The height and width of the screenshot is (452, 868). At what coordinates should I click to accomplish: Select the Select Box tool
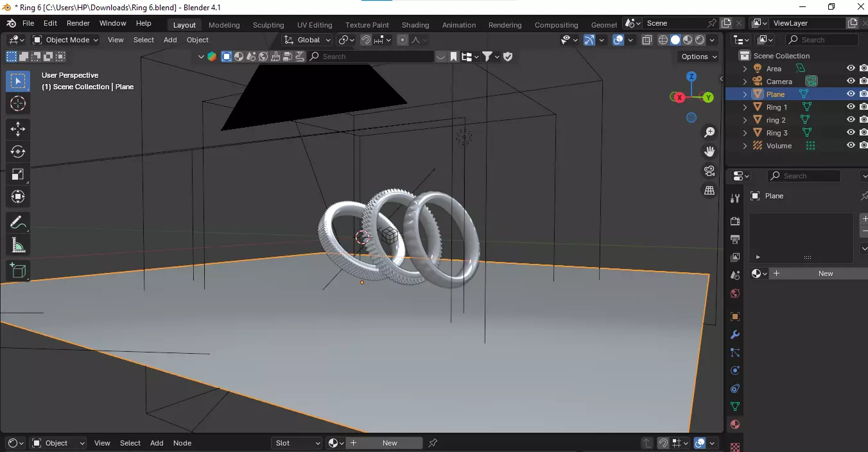click(x=18, y=81)
